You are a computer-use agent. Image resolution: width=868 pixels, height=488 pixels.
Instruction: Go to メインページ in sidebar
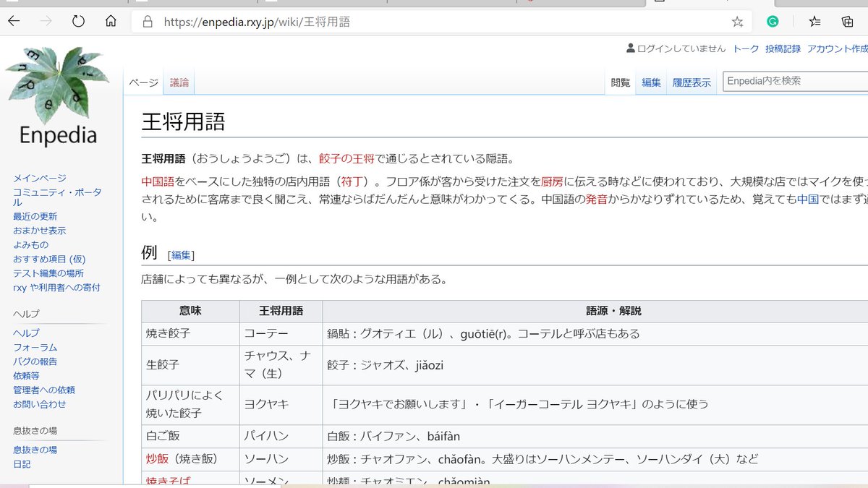[x=39, y=178]
